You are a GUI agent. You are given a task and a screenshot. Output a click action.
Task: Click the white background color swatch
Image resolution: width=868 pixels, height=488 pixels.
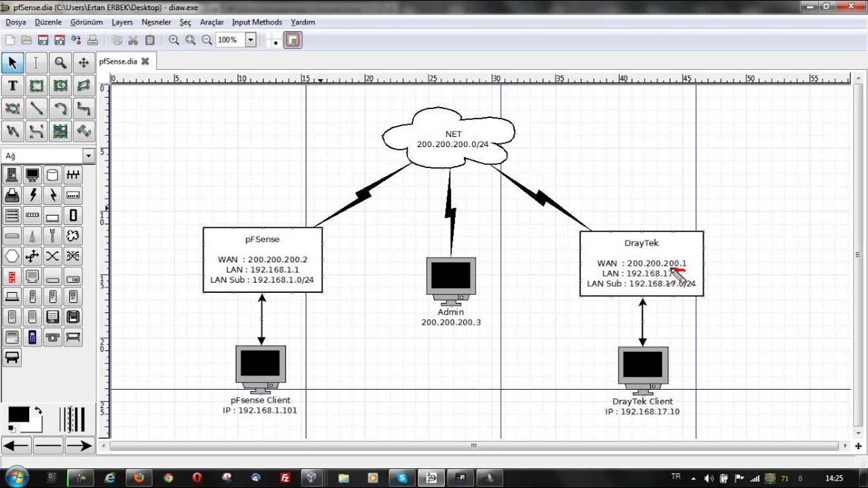(x=35, y=426)
